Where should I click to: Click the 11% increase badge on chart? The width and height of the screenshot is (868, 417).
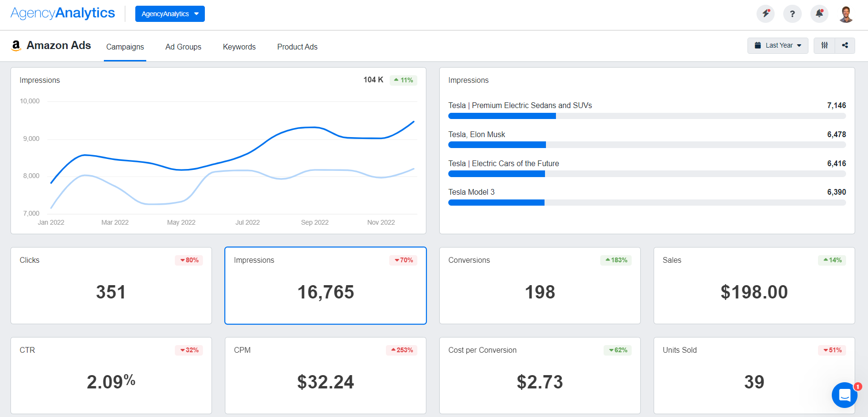point(404,80)
